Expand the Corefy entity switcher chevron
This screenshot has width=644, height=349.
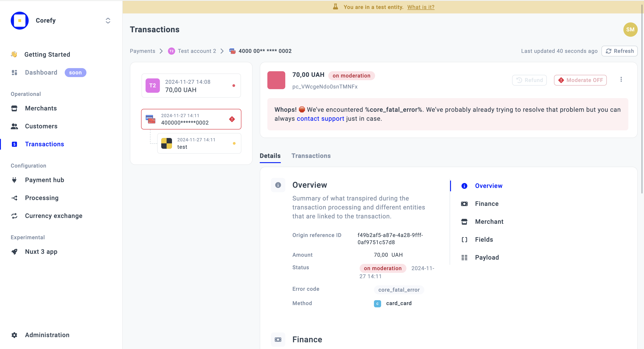(x=108, y=21)
